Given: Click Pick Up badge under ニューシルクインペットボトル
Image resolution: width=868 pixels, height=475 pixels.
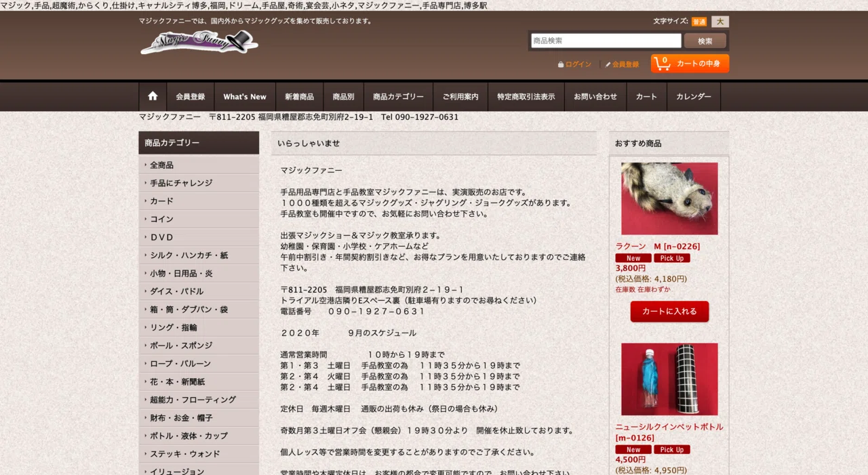Looking at the screenshot, I should pos(672,449).
